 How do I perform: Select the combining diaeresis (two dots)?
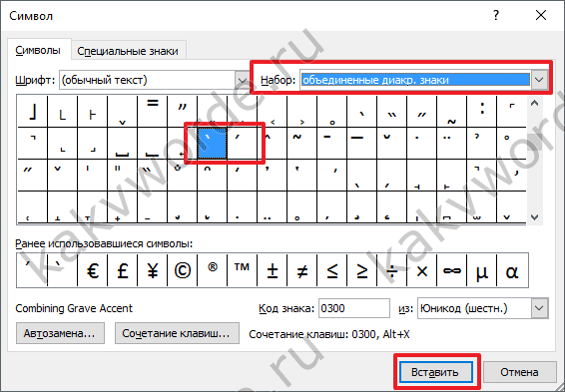[x=451, y=143]
